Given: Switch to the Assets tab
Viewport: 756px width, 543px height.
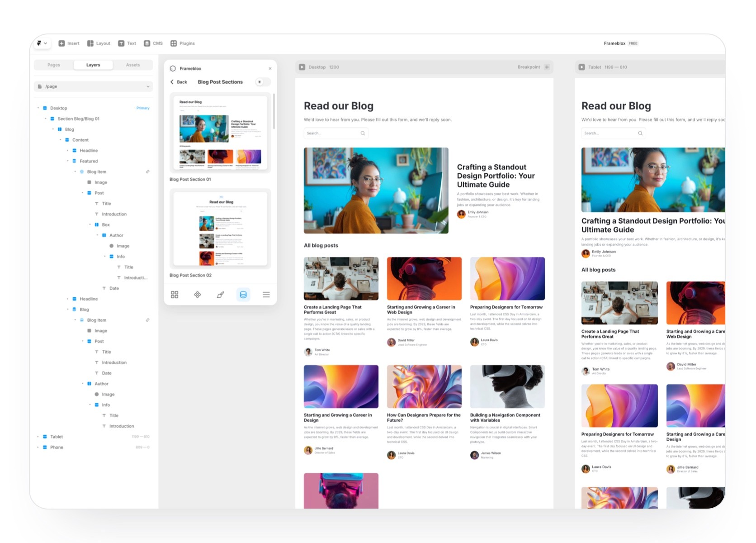Looking at the screenshot, I should (132, 65).
